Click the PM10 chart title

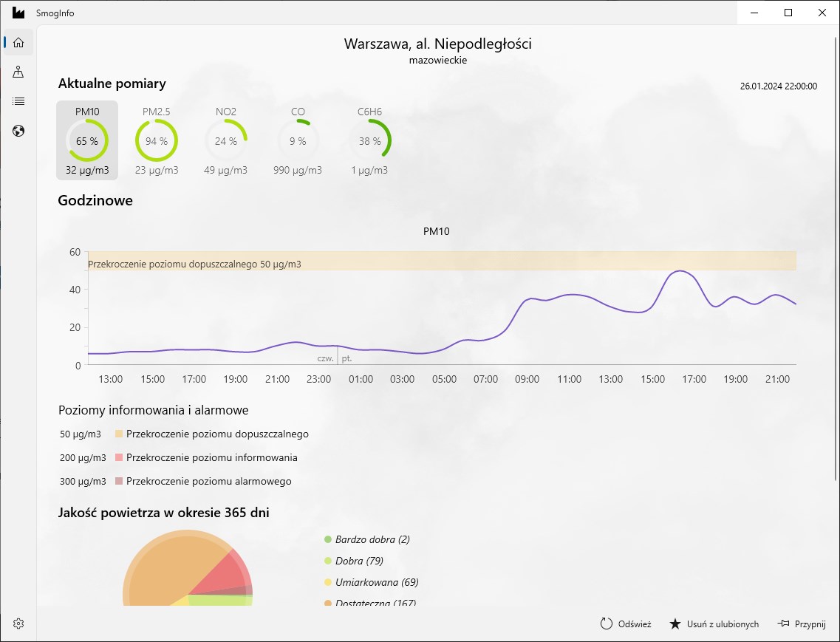tap(437, 231)
